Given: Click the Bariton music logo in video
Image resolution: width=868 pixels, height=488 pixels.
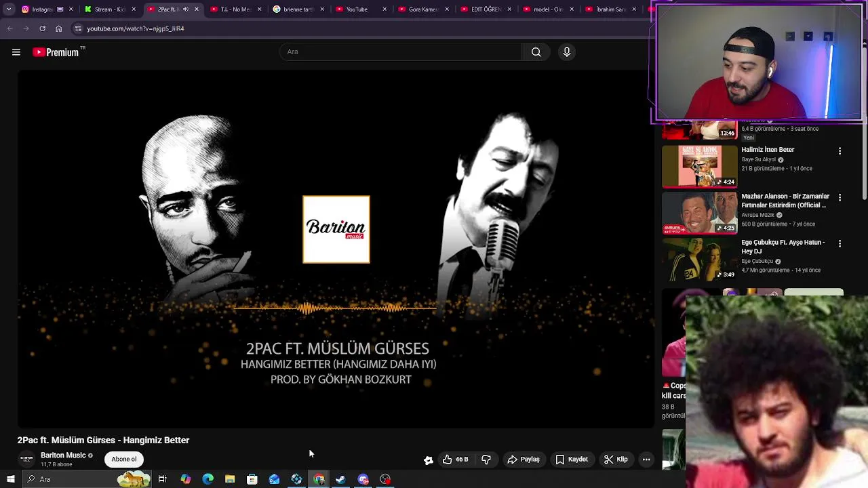Looking at the screenshot, I should click(x=336, y=229).
